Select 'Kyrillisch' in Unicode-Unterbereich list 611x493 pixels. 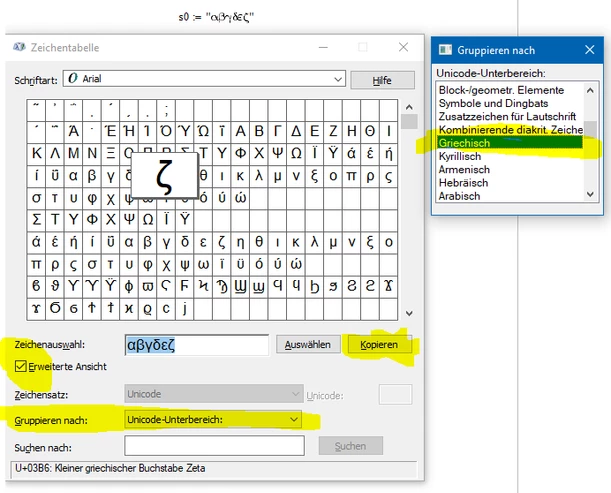coord(510,156)
